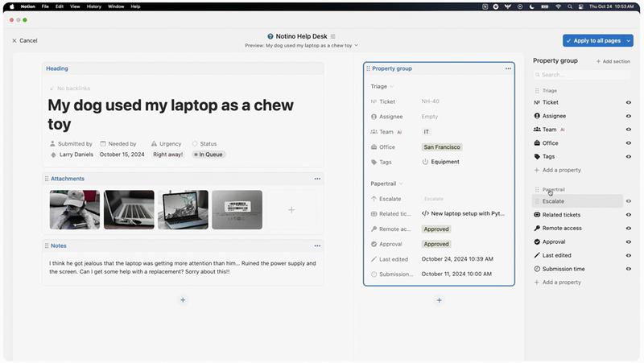Open the View menu
The image size is (644, 363).
point(75,6)
